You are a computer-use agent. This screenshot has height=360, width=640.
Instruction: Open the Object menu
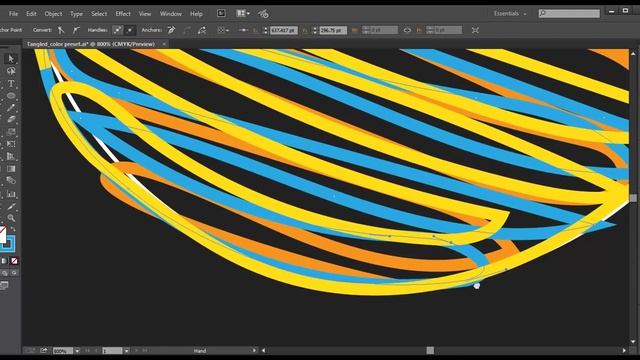[x=53, y=14]
